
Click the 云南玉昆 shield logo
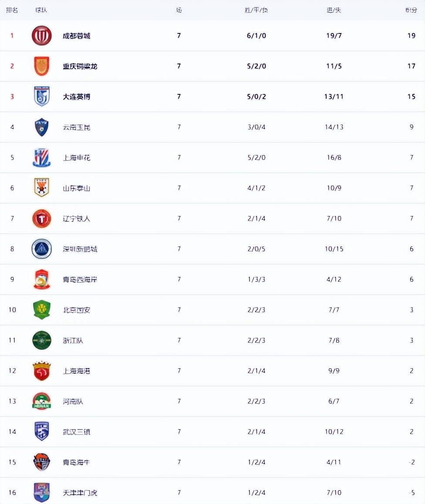tap(42, 127)
